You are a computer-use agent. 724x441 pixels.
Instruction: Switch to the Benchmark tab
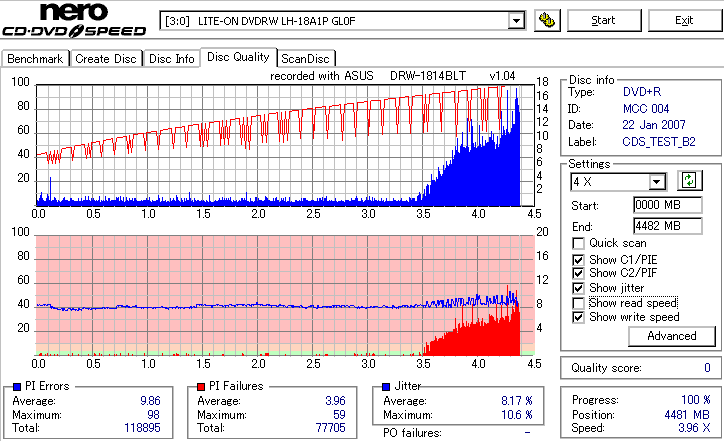coord(35,59)
